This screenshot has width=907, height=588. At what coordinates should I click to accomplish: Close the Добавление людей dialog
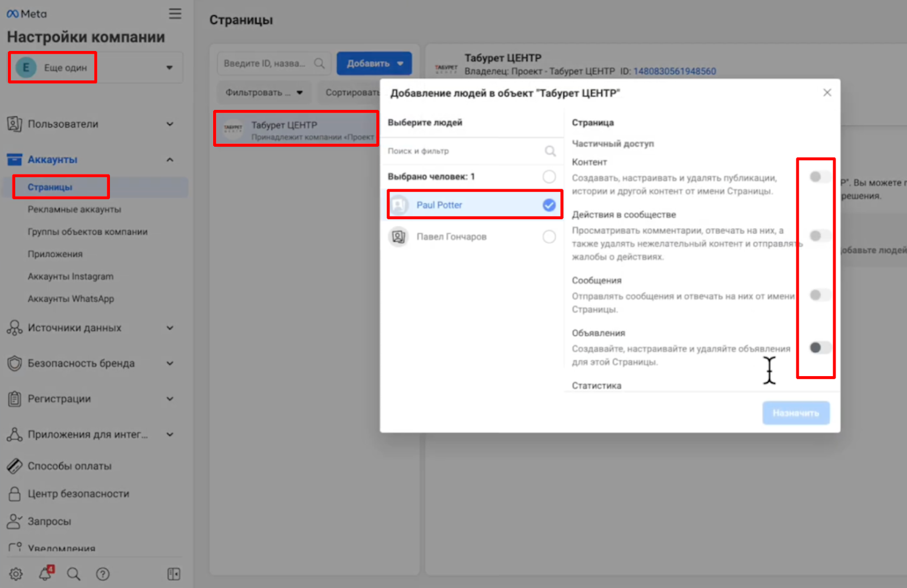(x=827, y=92)
